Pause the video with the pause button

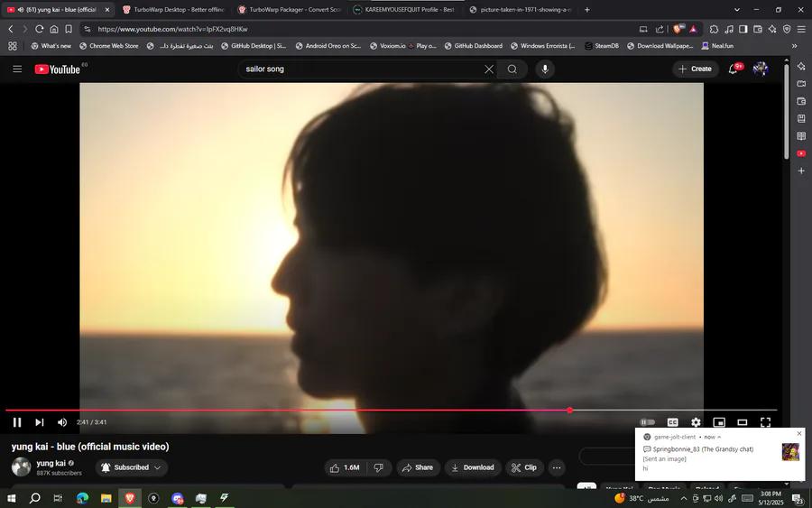(17, 422)
